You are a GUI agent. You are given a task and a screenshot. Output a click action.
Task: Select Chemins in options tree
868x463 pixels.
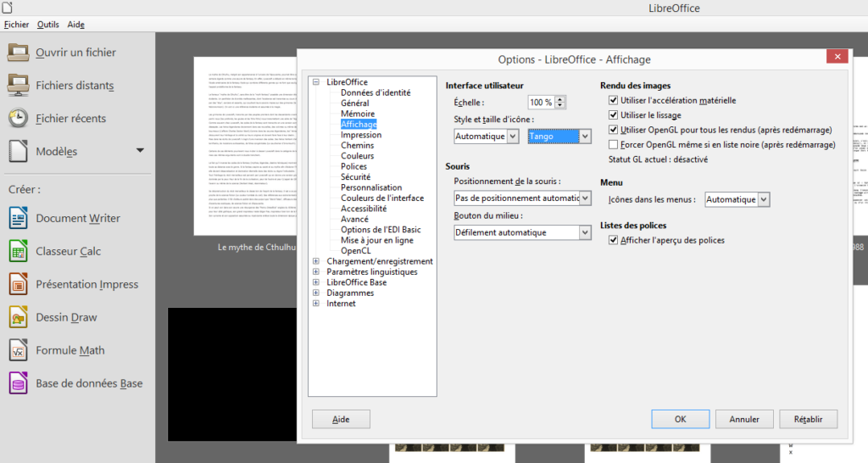tap(357, 145)
